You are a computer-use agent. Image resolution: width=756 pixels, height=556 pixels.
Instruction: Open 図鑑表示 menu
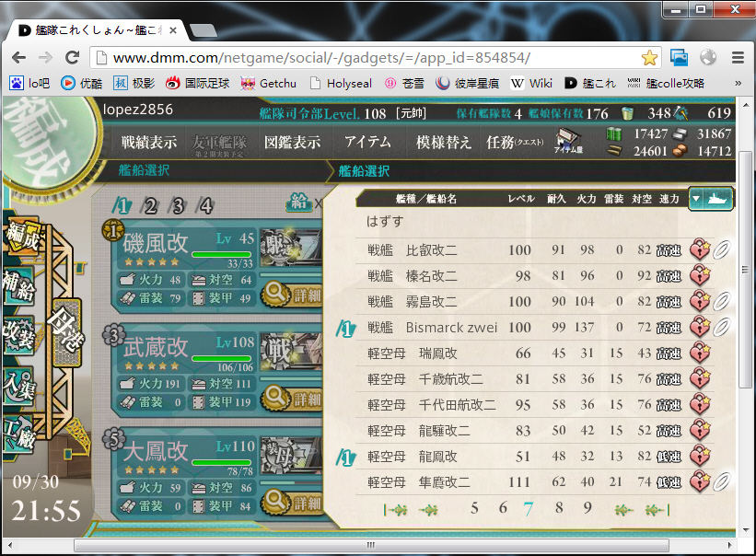pyautogui.click(x=292, y=142)
